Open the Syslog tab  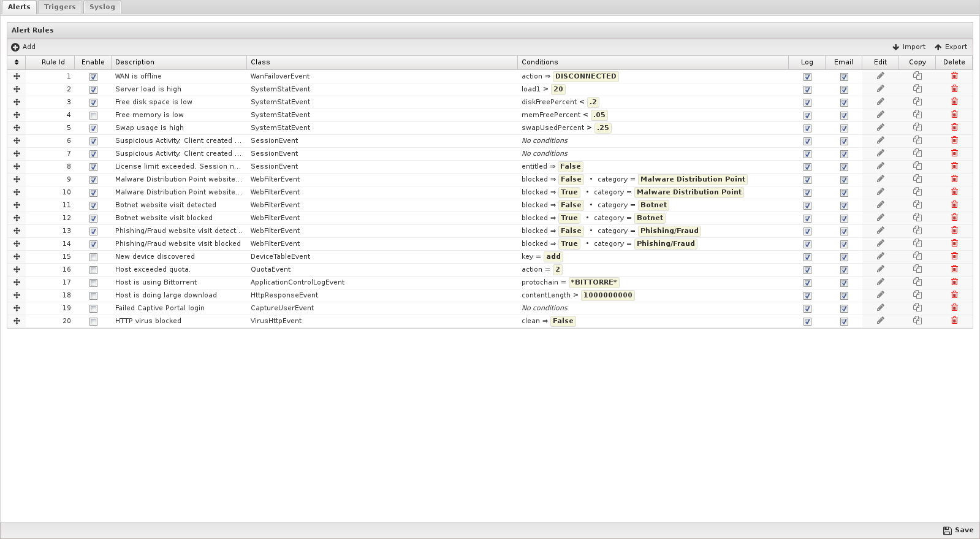(x=102, y=7)
